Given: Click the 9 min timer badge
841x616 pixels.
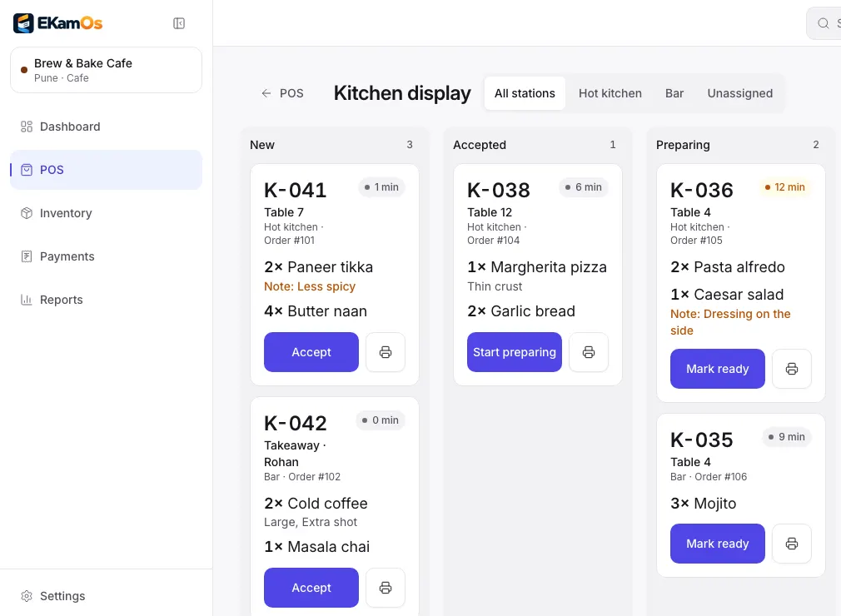Looking at the screenshot, I should coord(786,437).
